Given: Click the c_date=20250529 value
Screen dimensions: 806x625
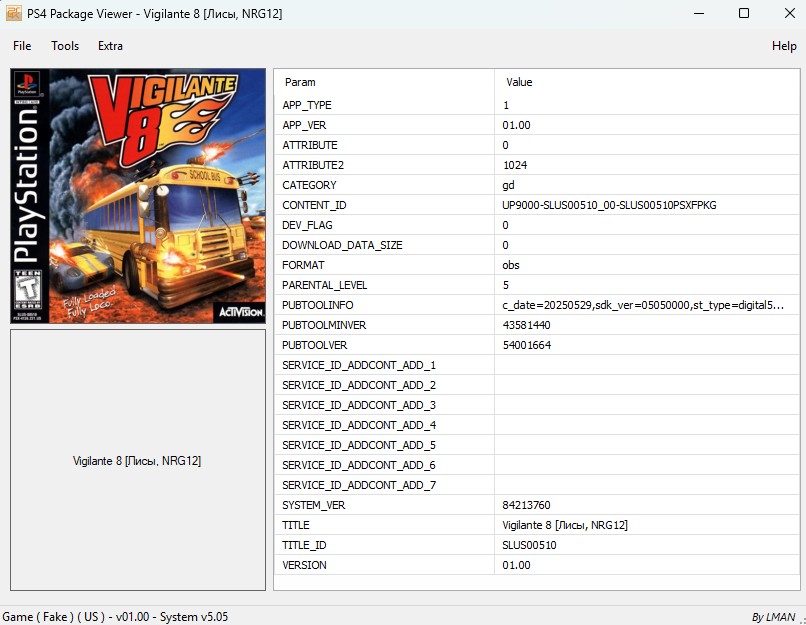Looking at the screenshot, I should click(643, 305).
